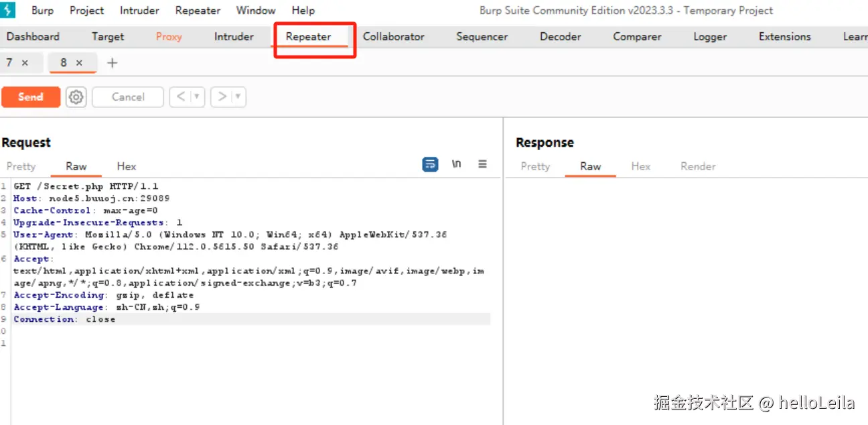Click the orange Send button
The image size is (868, 425).
[x=31, y=97]
